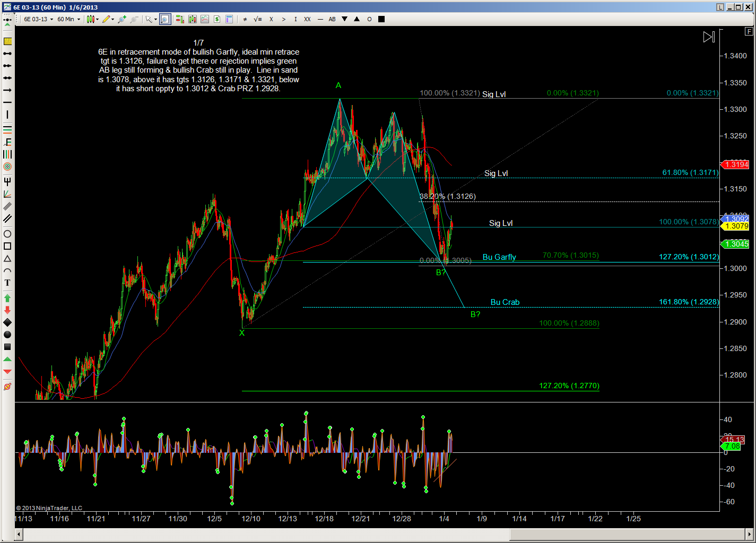Toggle the data box panel icon
This screenshot has width=756, height=543.
[229, 19]
